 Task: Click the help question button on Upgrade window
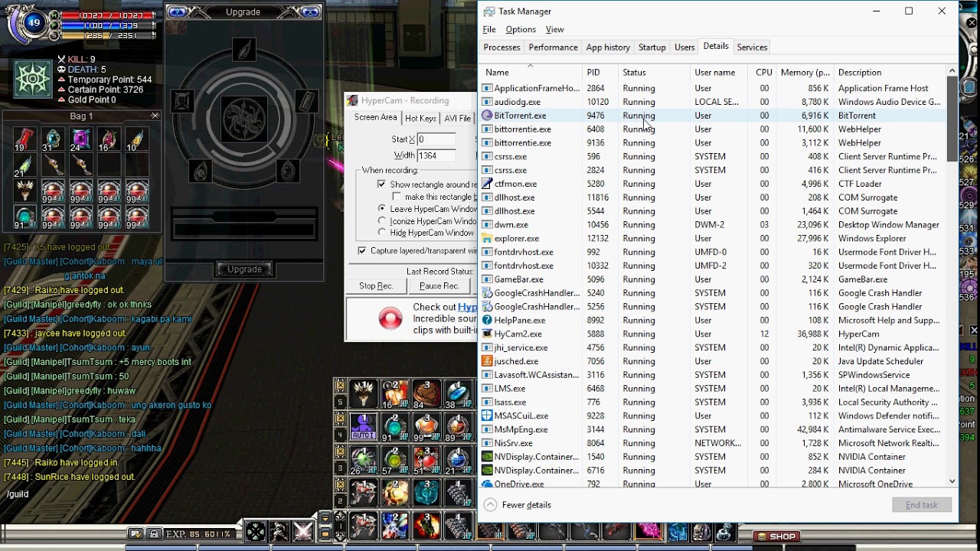click(177, 12)
